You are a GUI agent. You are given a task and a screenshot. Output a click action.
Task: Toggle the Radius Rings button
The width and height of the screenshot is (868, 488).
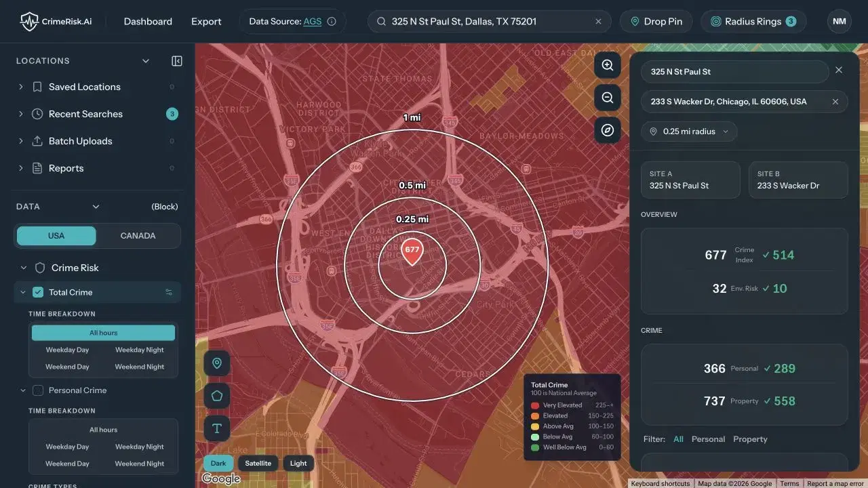753,22
